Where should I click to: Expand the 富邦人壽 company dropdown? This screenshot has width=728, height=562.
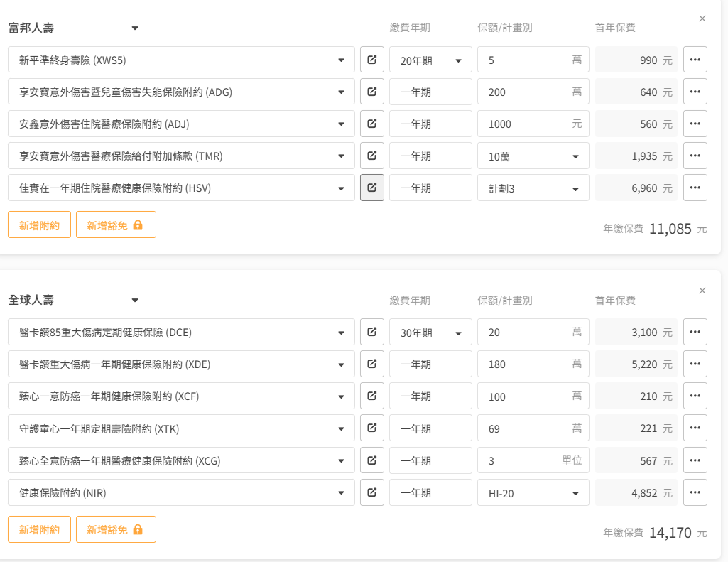click(x=135, y=28)
